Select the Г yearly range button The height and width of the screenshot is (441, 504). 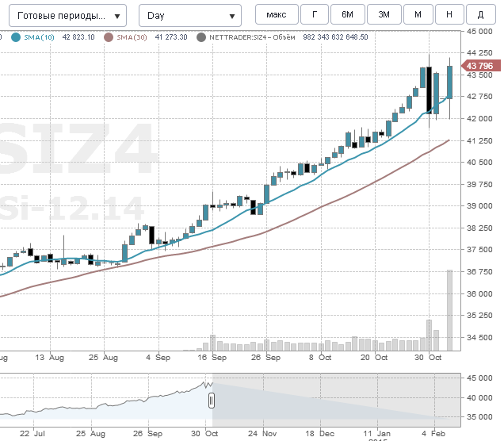coord(315,15)
